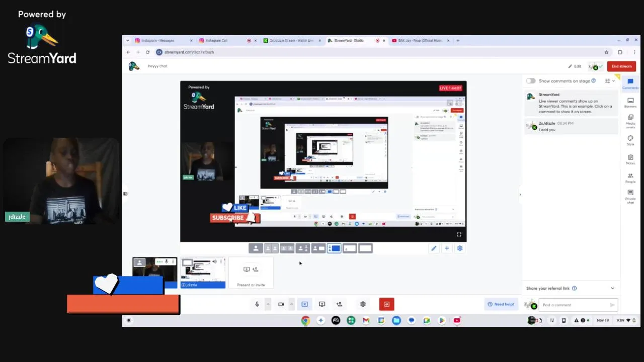The height and width of the screenshot is (362, 644).
Task: Mute audio on jdizzle screen share thumbnail
Action: pos(214,261)
